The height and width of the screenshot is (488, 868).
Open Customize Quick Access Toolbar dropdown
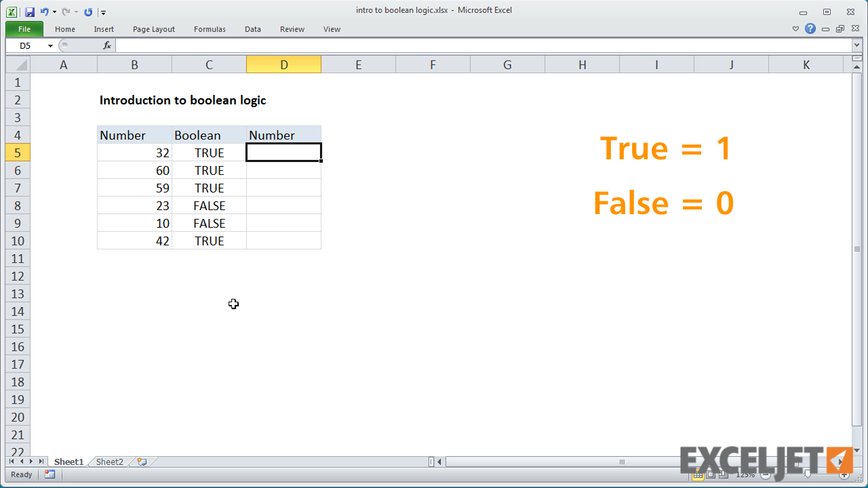[103, 12]
